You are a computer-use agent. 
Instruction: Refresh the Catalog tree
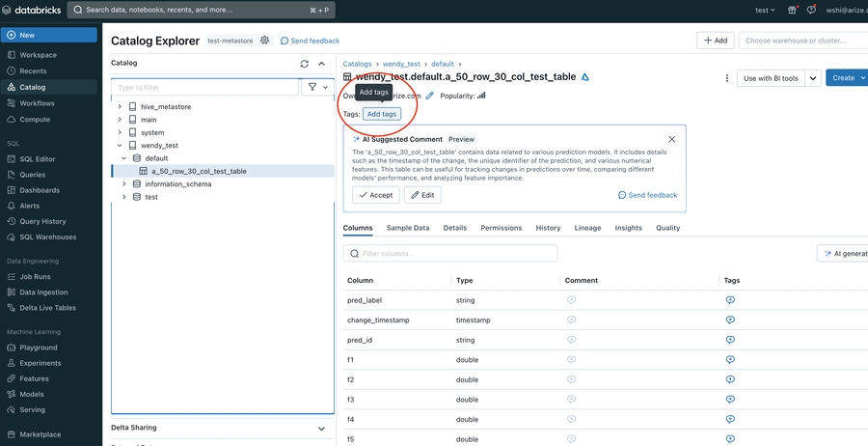305,64
